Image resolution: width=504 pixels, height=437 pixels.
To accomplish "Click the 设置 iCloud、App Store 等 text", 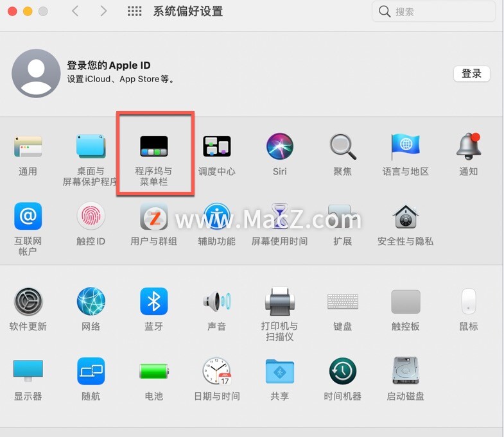I will pos(121,79).
